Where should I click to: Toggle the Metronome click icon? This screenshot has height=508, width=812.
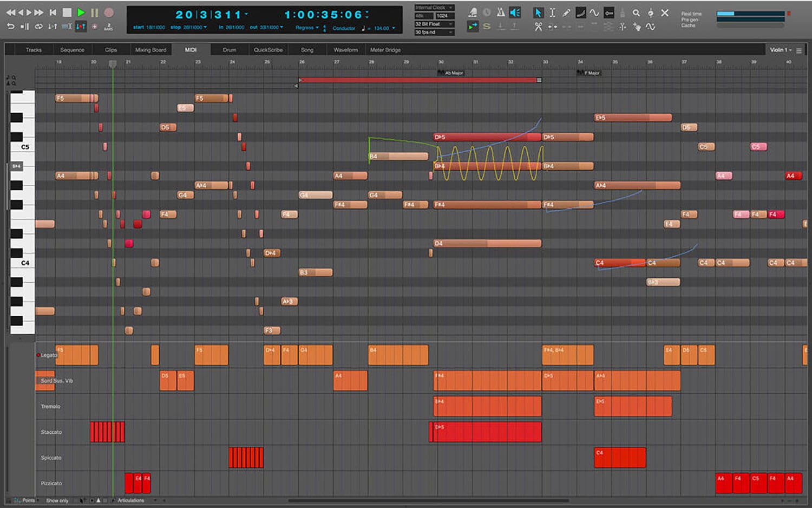(x=501, y=12)
